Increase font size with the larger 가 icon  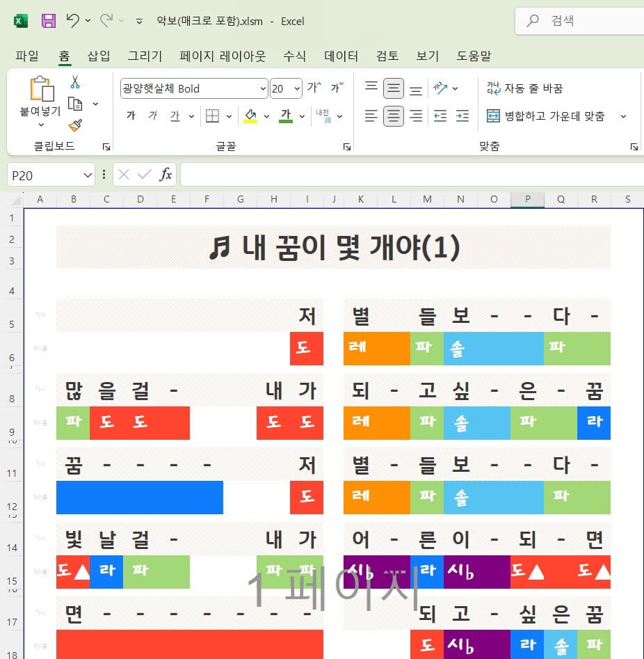coord(314,88)
